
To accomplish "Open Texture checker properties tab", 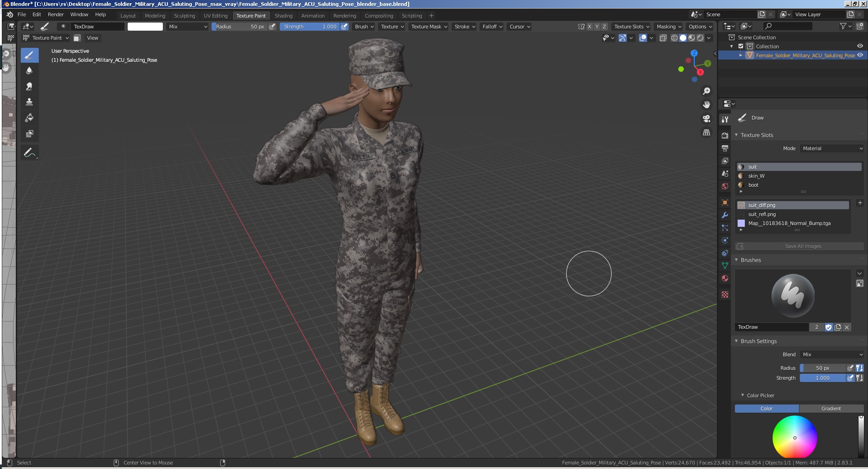I will [725, 294].
